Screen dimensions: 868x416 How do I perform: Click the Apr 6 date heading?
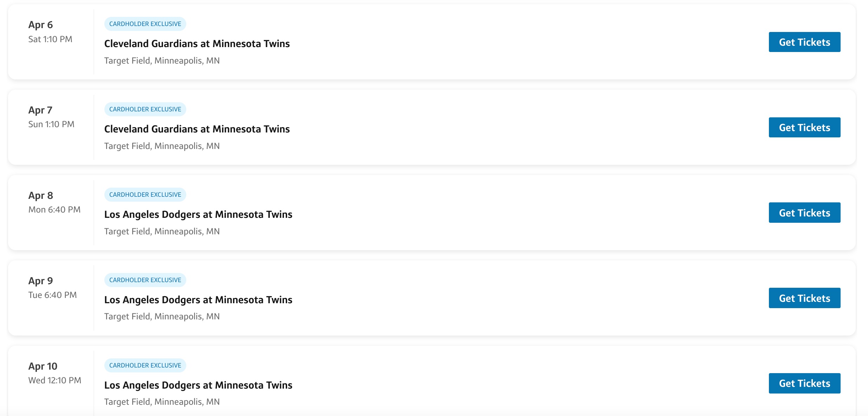coord(40,25)
